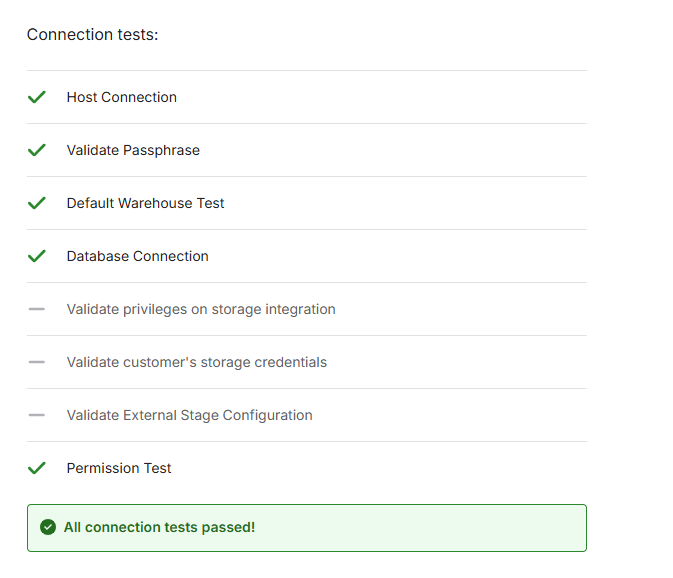Click the 'All connection tests passed!' message
This screenshot has width=673, height=578.
[x=159, y=527]
